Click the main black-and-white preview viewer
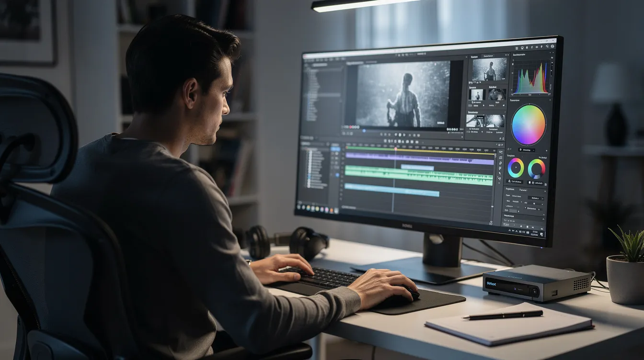 [402, 94]
